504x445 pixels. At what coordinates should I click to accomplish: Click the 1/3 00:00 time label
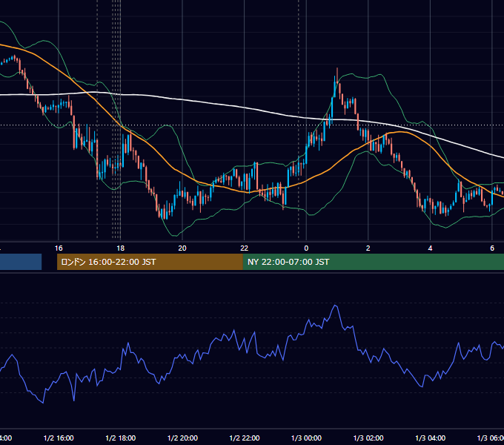coord(306,438)
